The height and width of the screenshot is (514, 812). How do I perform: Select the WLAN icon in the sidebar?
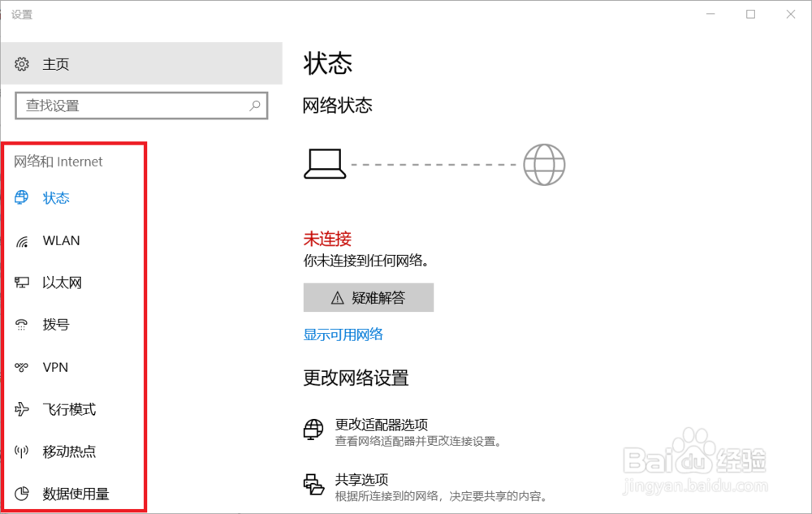(23, 240)
